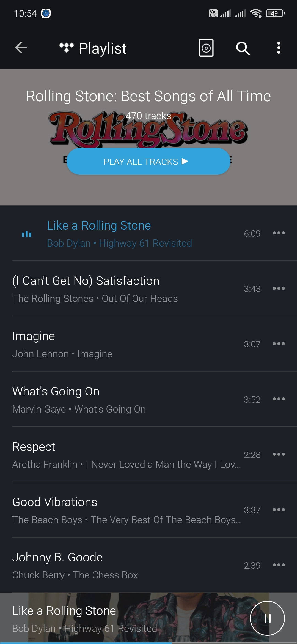Image resolution: width=297 pixels, height=644 pixels.
Task: Open more options for Good Vibrations
Action: [x=279, y=510]
